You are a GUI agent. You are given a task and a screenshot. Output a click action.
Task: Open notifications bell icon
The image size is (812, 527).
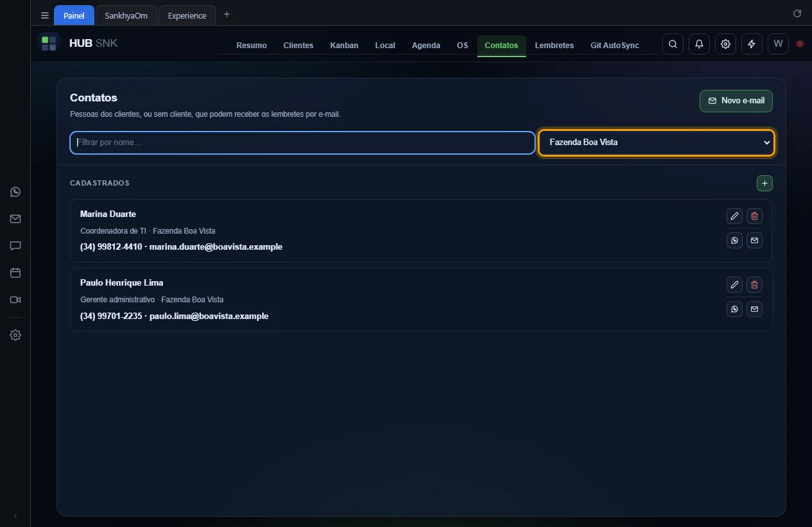tap(699, 44)
